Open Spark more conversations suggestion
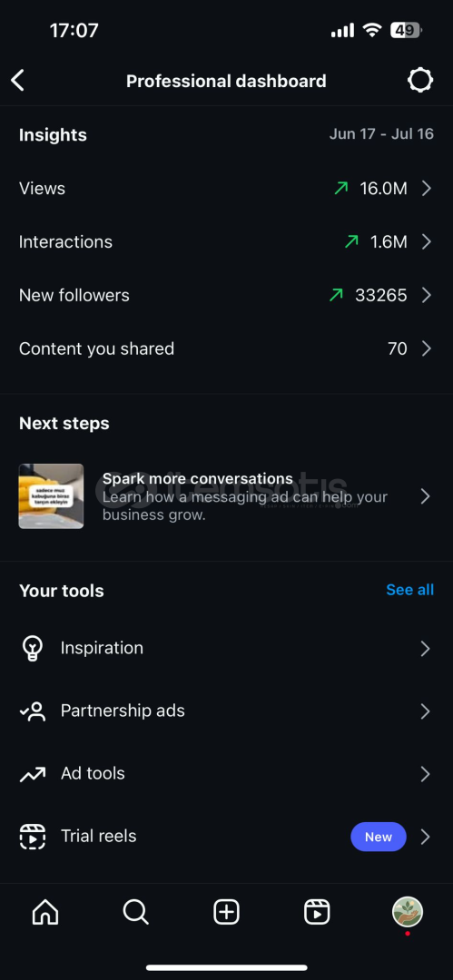 227,497
